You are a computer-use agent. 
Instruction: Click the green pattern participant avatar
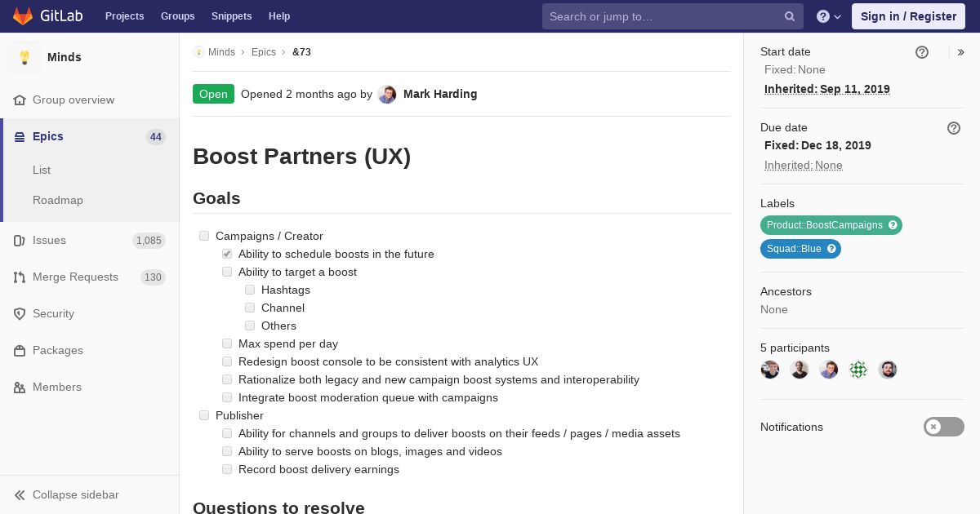858,370
